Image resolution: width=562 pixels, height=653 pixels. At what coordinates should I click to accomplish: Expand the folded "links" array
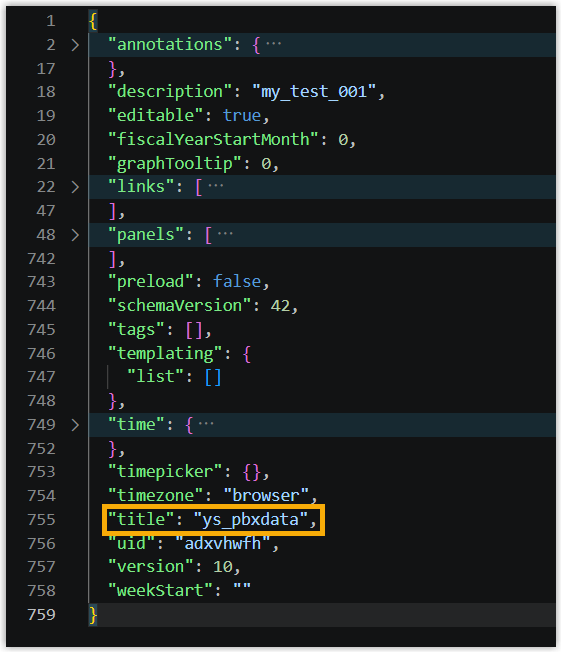coord(75,187)
